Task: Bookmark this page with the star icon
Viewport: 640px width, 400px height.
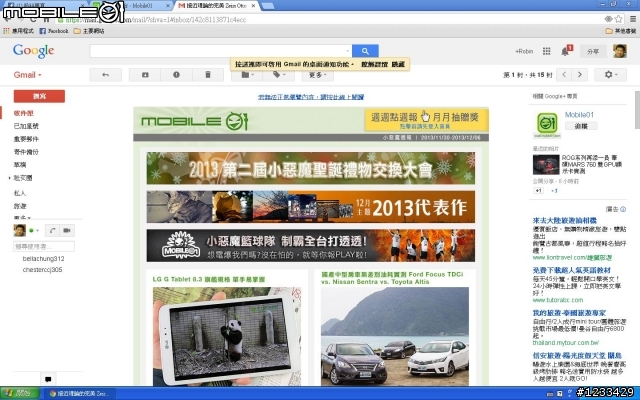Action: coord(619,19)
